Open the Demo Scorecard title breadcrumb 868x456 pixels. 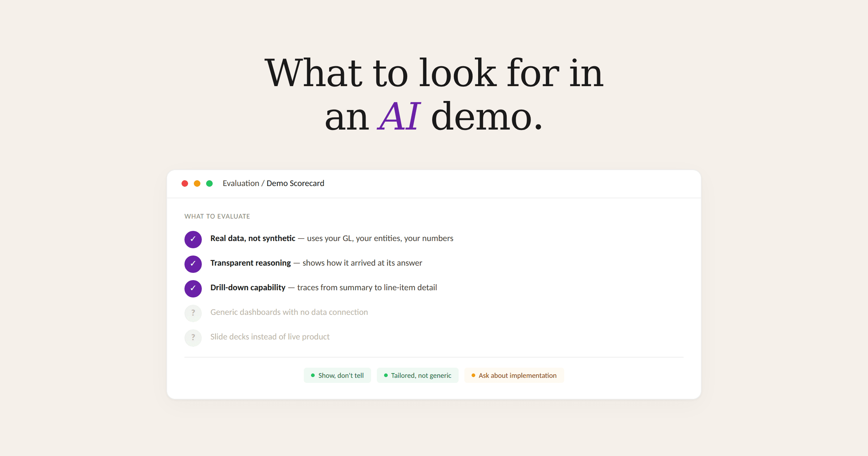[295, 183]
